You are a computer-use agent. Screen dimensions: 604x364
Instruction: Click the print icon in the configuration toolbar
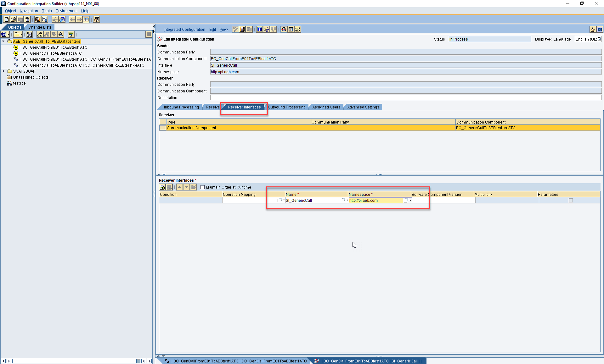[284, 29]
